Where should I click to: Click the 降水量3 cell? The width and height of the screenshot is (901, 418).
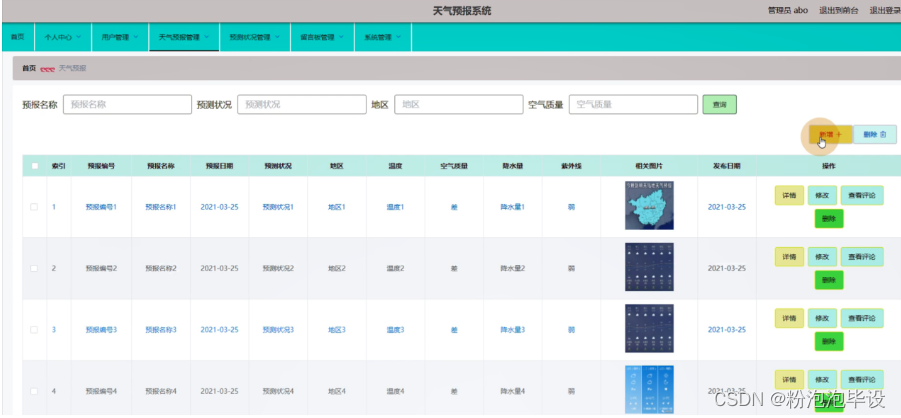513,330
